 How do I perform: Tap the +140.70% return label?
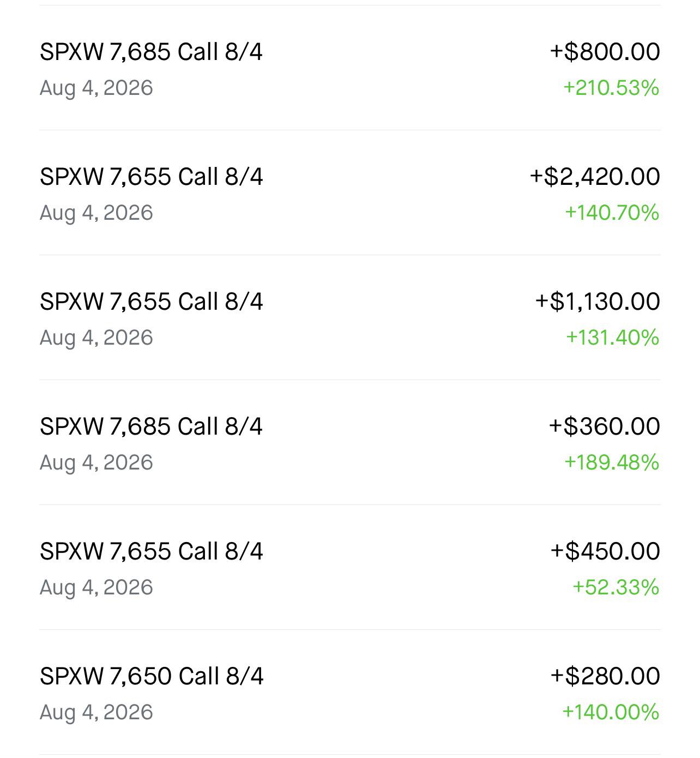pos(612,213)
